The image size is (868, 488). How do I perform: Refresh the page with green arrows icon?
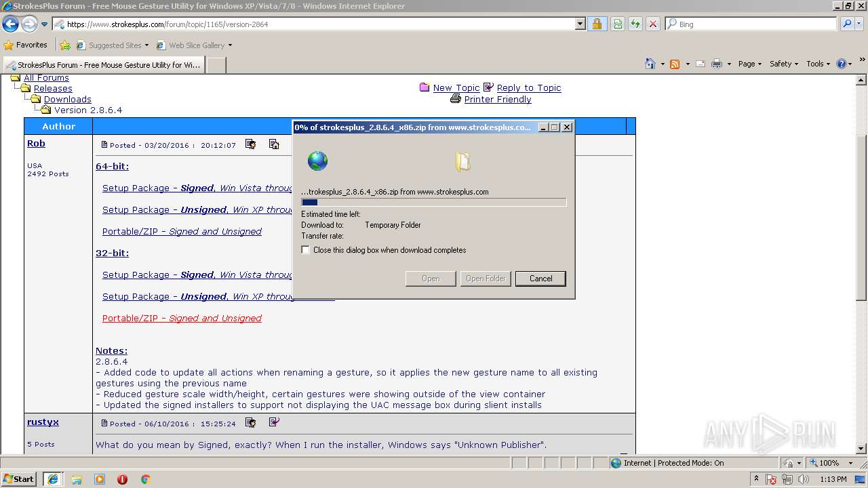click(635, 24)
